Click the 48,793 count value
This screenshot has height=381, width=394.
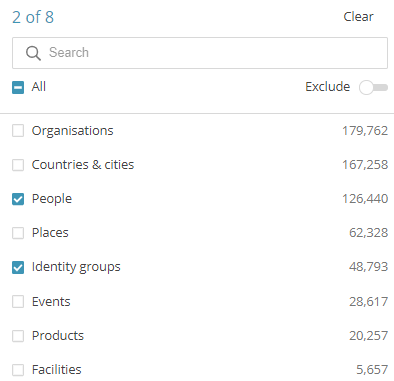pyautogui.click(x=369, y=267)
